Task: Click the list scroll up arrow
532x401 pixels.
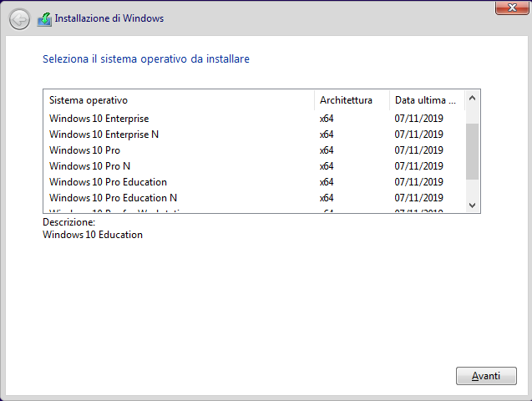Action: pyautogui.click(x=472, y=99)
